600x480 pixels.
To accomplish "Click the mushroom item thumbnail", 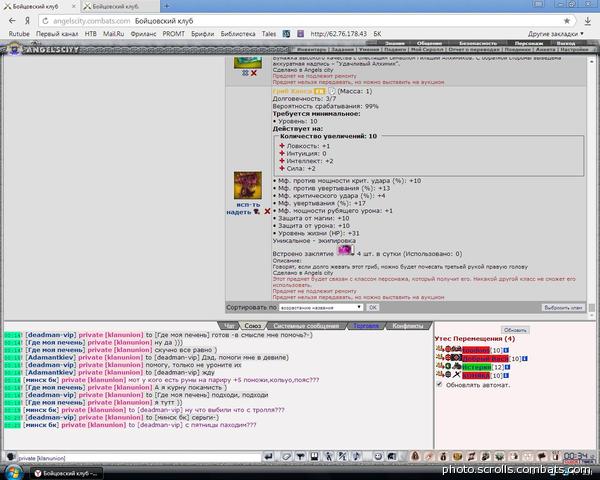I will (x=248, y=185).
